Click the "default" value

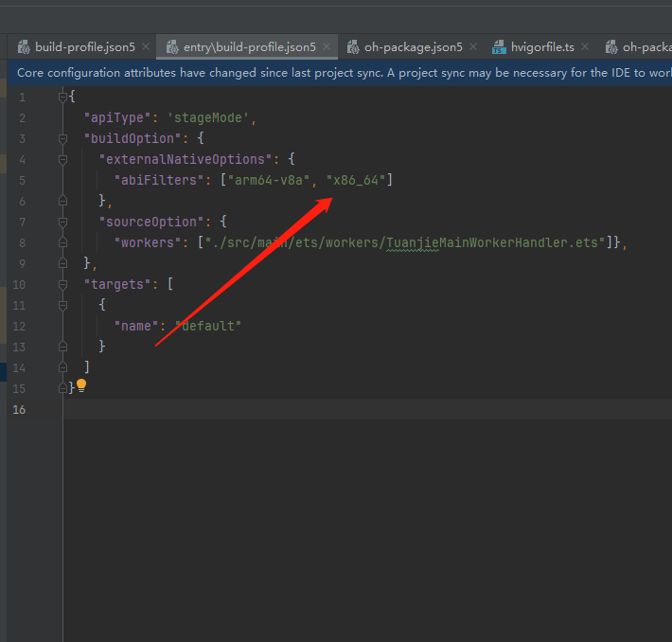pyautogui.click(x=208, y=326)
